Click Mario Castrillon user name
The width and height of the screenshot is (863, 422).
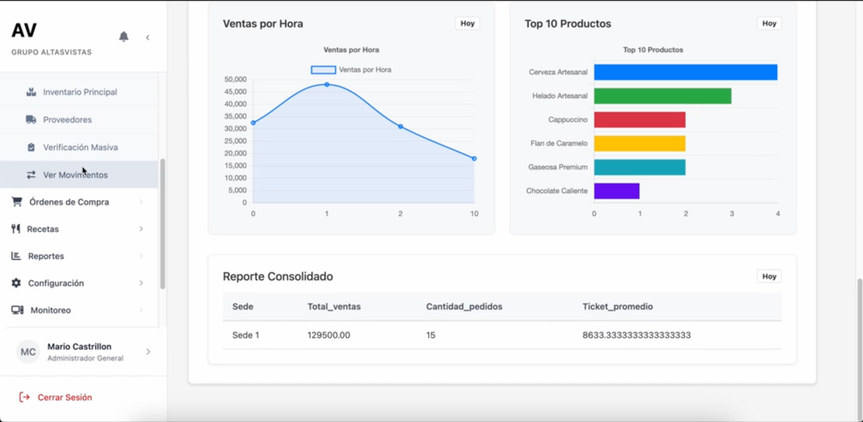[x=79, y=347]
